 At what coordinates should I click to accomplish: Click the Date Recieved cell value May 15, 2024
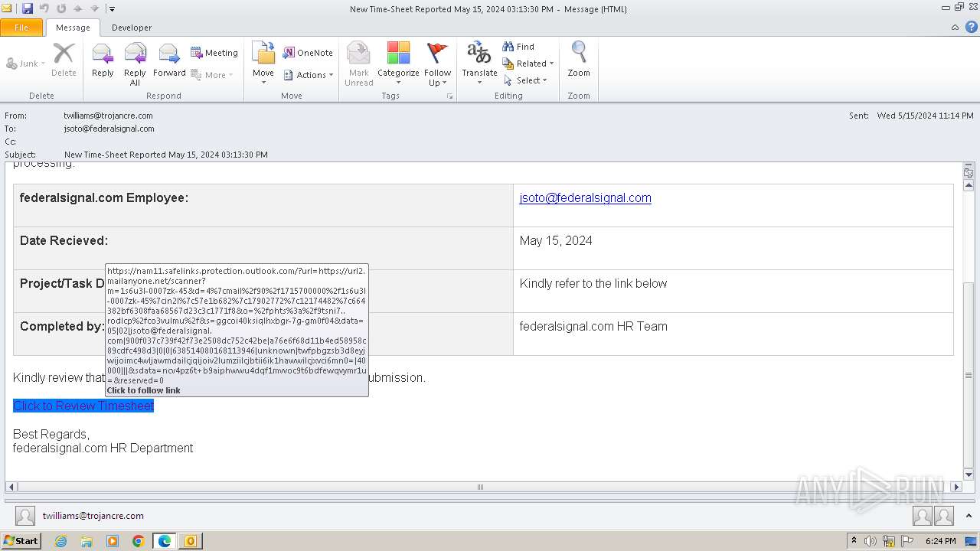point(556,240)
